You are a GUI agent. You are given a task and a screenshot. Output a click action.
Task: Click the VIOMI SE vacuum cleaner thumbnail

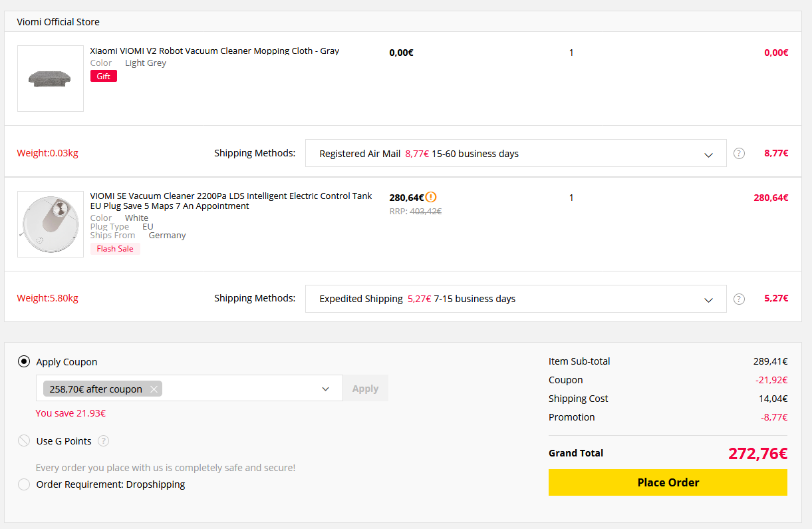[x=51, y=224]
